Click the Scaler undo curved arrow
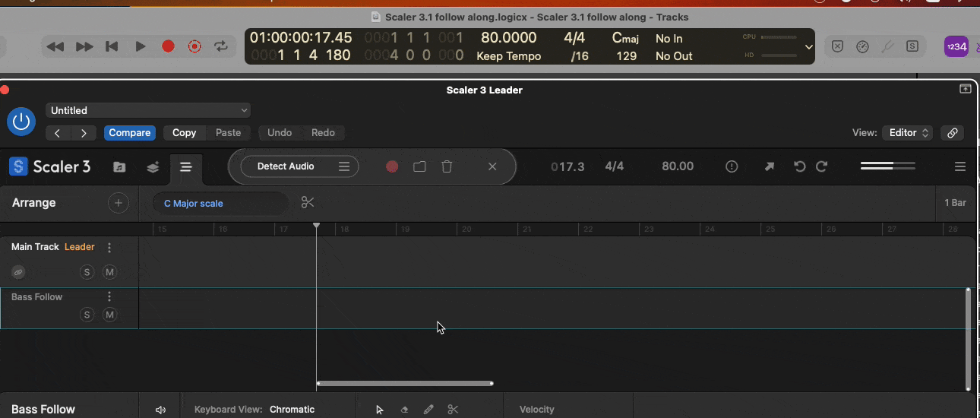The height and width of the screenshot is (418, 980). [x=799, y=166]
